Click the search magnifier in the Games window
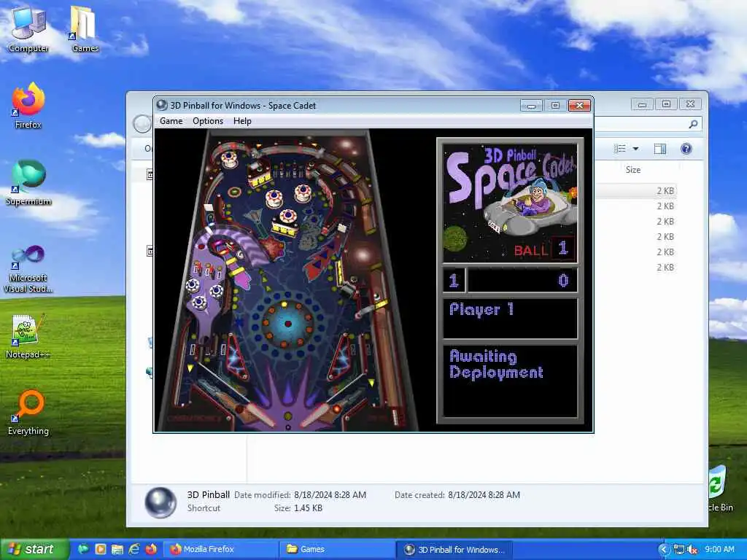Image resolution: width=747 pixels, height=560 pixels. (x=693, y=124)
